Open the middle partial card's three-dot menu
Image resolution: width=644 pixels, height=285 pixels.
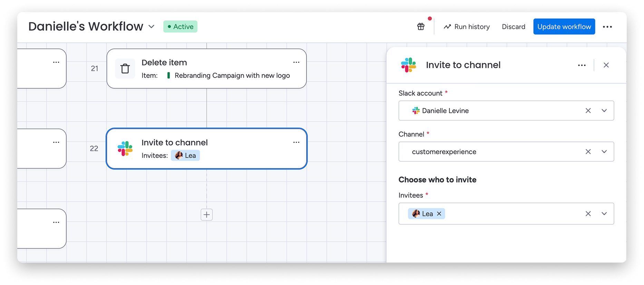(x=56, y=142)
